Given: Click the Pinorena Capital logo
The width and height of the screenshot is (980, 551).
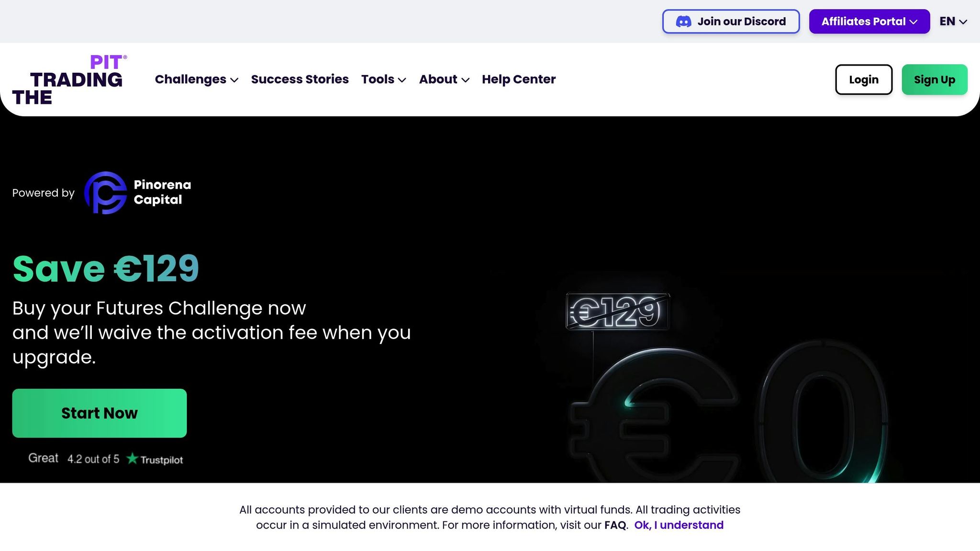Looking at the screenshot, I should [105, 193].
